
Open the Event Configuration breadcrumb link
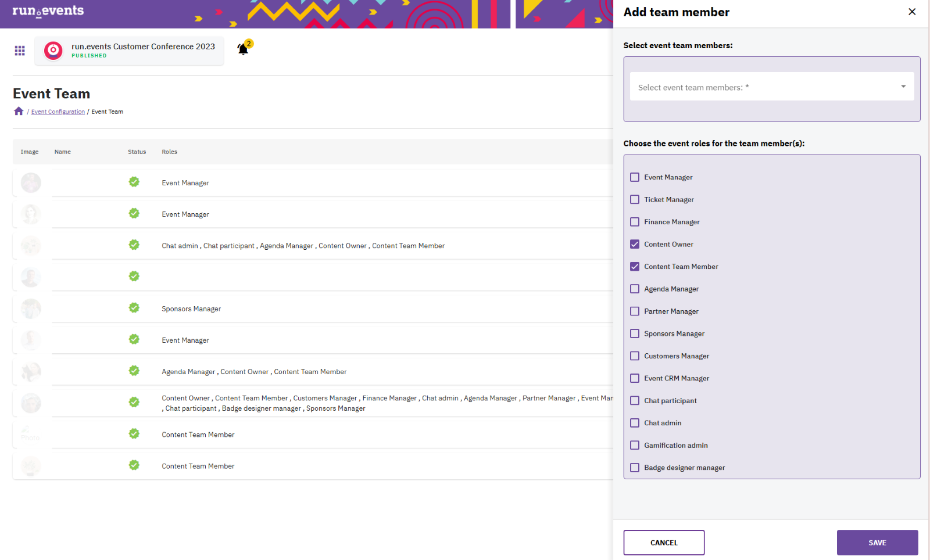[58, 112]
